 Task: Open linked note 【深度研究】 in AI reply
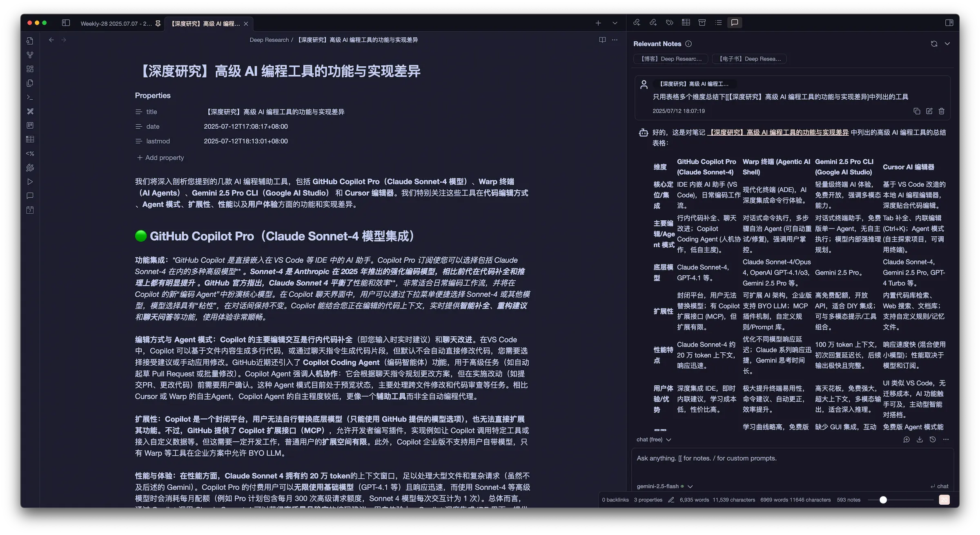778,132
